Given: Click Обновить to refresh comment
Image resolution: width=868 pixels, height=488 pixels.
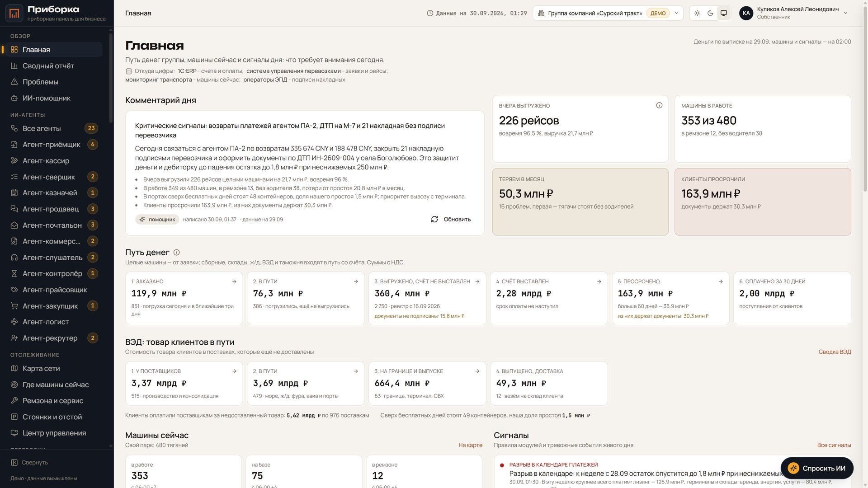Looking at the screenshot, I should [x=451, y=219].
